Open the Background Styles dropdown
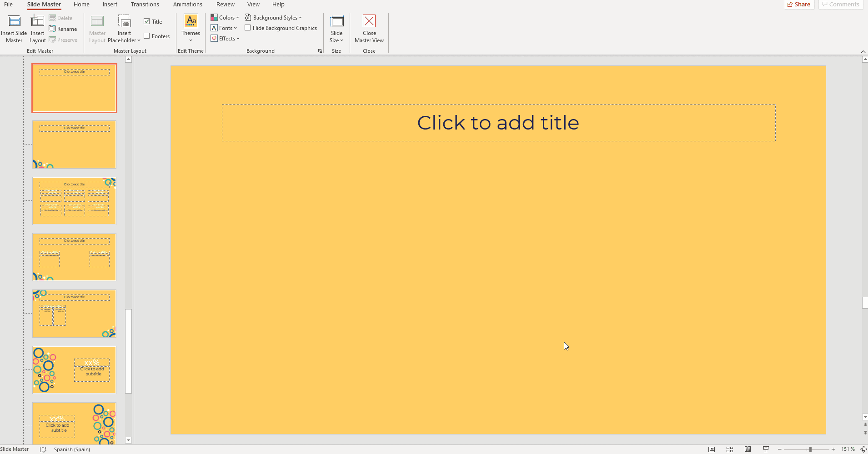The width and height of the screenshot is (868, 454). point(273,18)
